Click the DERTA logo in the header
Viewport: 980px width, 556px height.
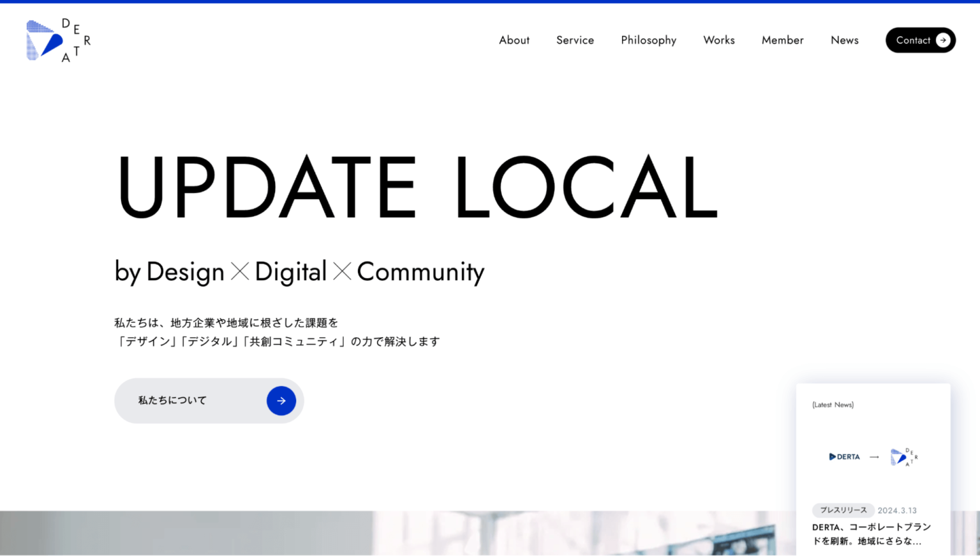[58, 40]
